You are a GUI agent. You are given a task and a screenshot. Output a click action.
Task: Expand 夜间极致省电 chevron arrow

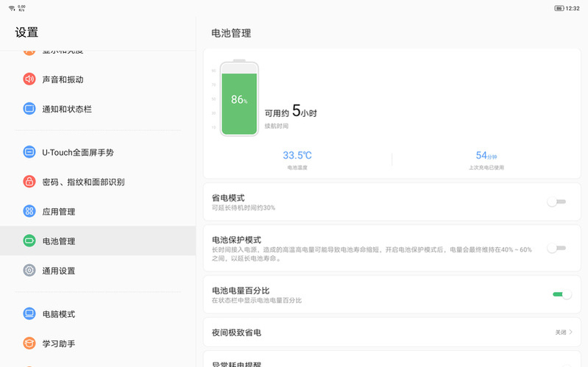(x=571, y=332)
